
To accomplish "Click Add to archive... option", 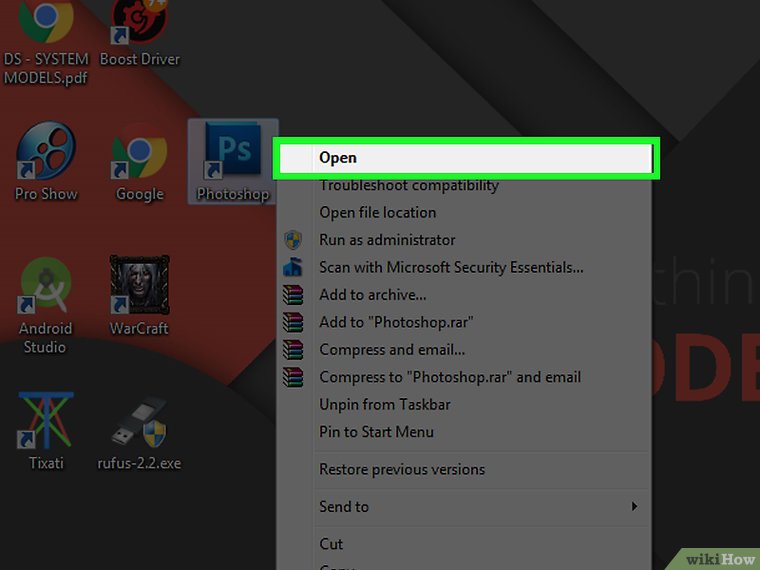I will pos(372,295).
